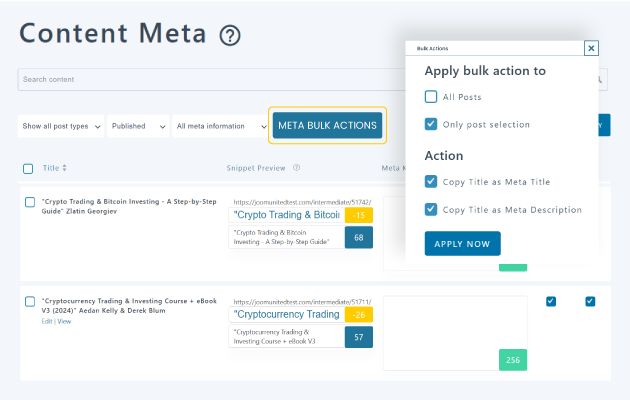Toggle Copy Title as Meta Description
Image resolution: width=630 pixels, height=400 pixels.
431,209
